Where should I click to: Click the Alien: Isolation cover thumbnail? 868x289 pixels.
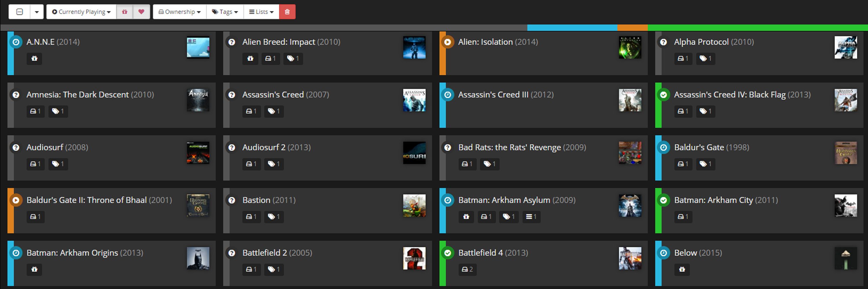tap(630, 48)
